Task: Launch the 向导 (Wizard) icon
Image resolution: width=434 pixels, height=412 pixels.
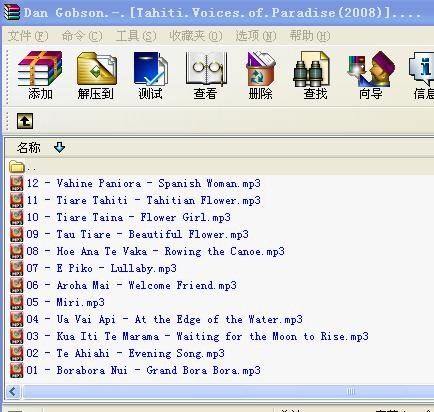Action: click(370, 75)
